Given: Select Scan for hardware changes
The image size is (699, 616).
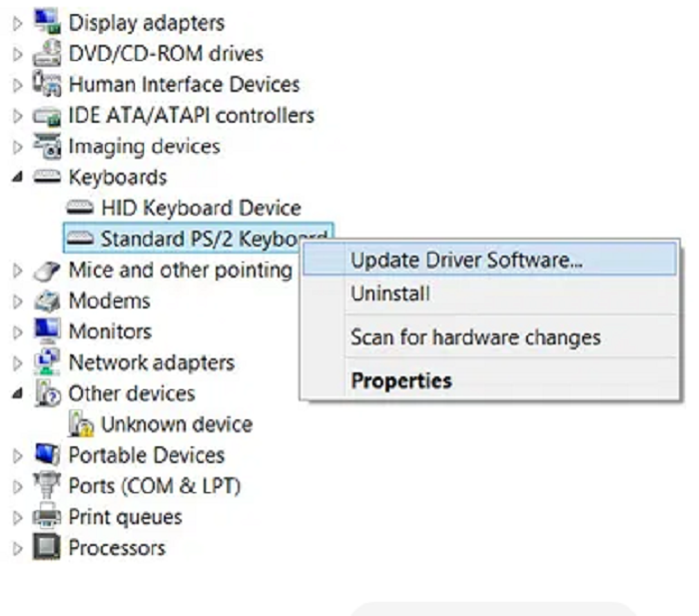Looking at the screenshot, I should [x=489, y=337].
